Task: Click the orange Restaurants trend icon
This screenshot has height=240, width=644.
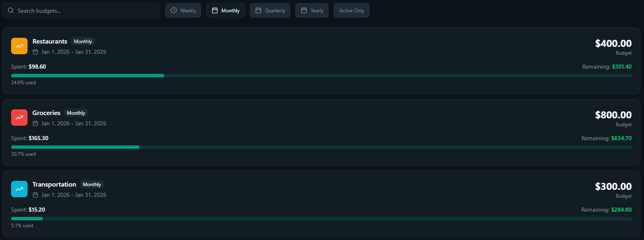Action: (19, 46)
